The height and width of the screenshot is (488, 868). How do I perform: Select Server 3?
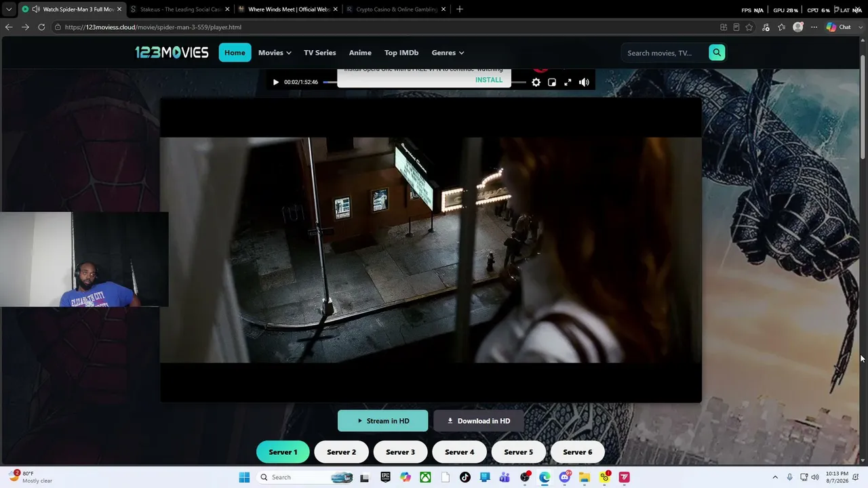click(400, 452)
